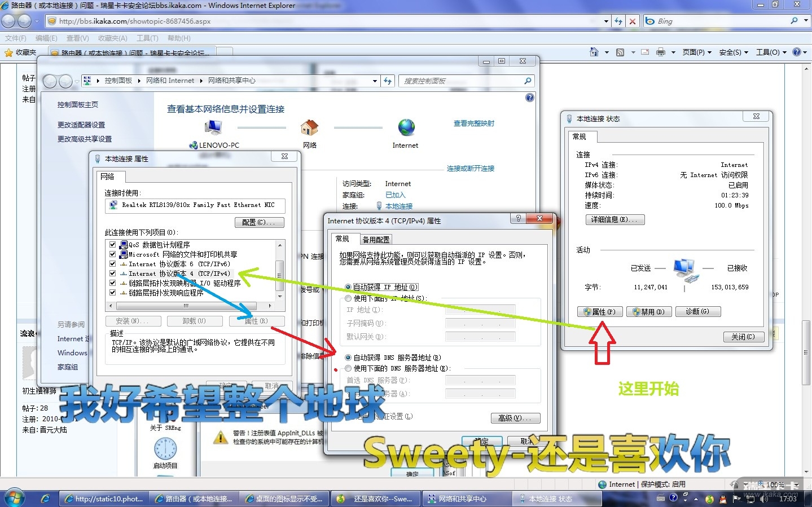Click the Control Panel window's back arrow

pos(50,81)
